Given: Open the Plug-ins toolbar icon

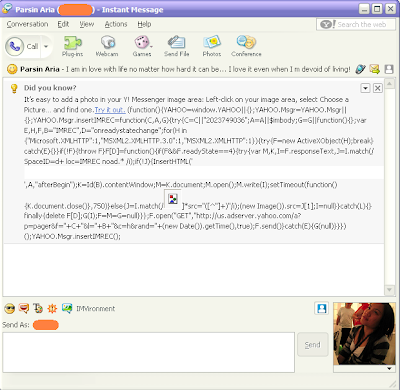Looking at the screenshot, I should [72, 46].
